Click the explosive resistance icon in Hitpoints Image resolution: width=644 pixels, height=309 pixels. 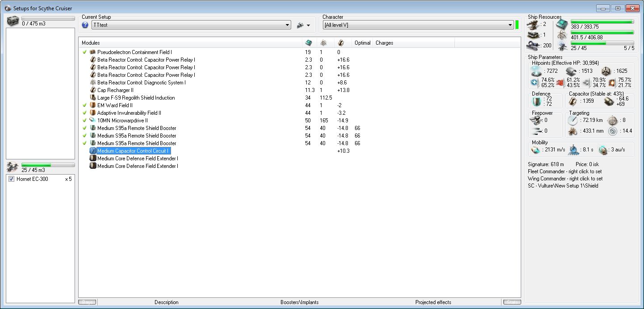tap(612, 83)
